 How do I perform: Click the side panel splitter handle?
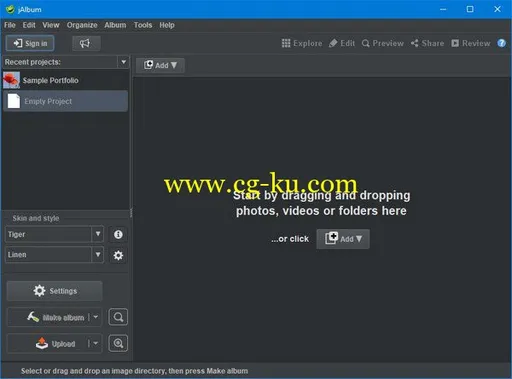click(131, 212)
